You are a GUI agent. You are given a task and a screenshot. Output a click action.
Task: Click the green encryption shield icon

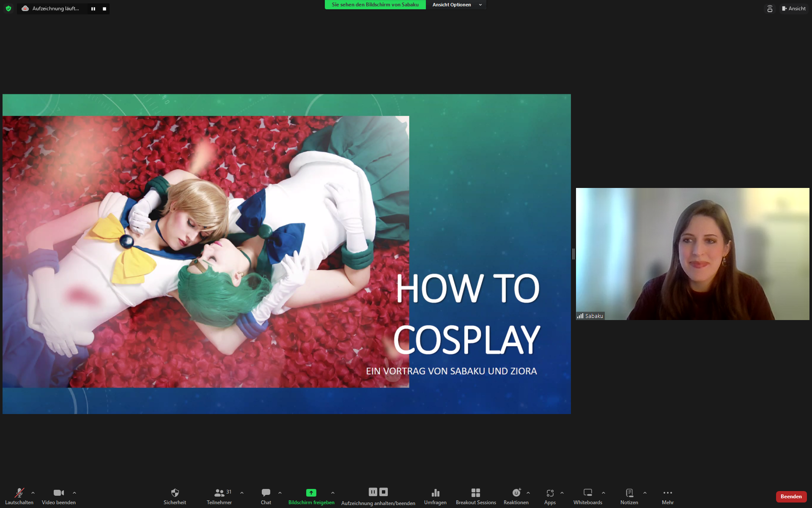pyautogui.click(x=8, y=8)
